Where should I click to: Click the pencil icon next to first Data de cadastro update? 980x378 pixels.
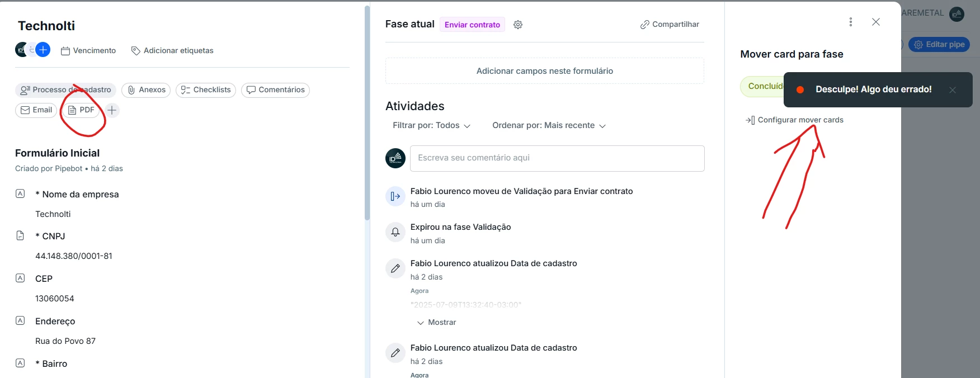click(395, 268)
